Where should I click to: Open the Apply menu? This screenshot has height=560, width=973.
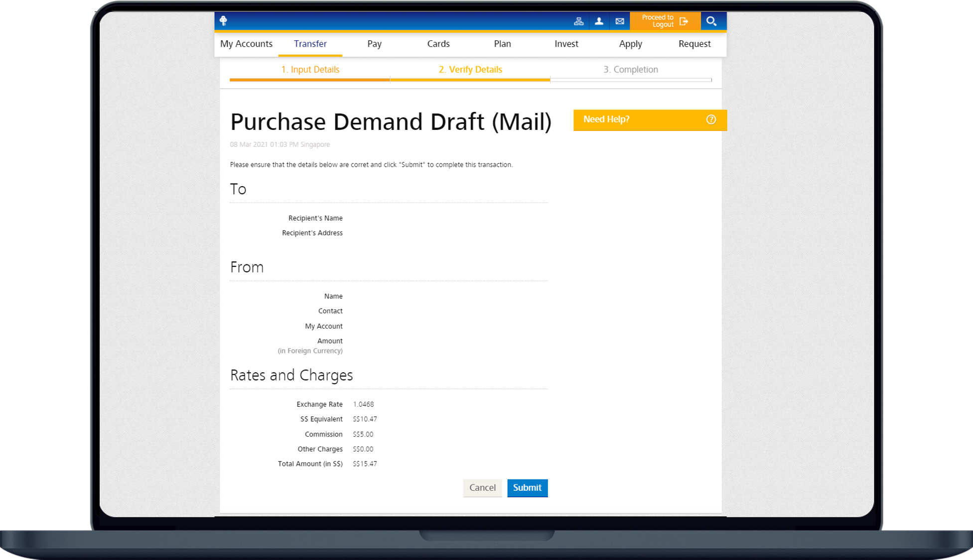630,44
